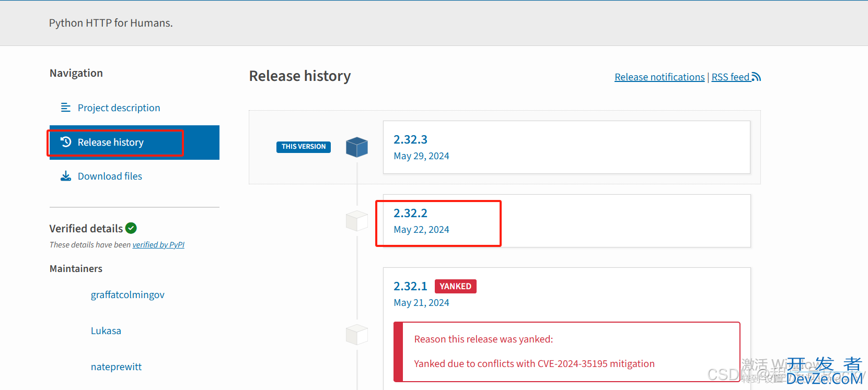Click the Maintainers heading
This screenshot has height=390, width=868.
(x=76, y=269)
